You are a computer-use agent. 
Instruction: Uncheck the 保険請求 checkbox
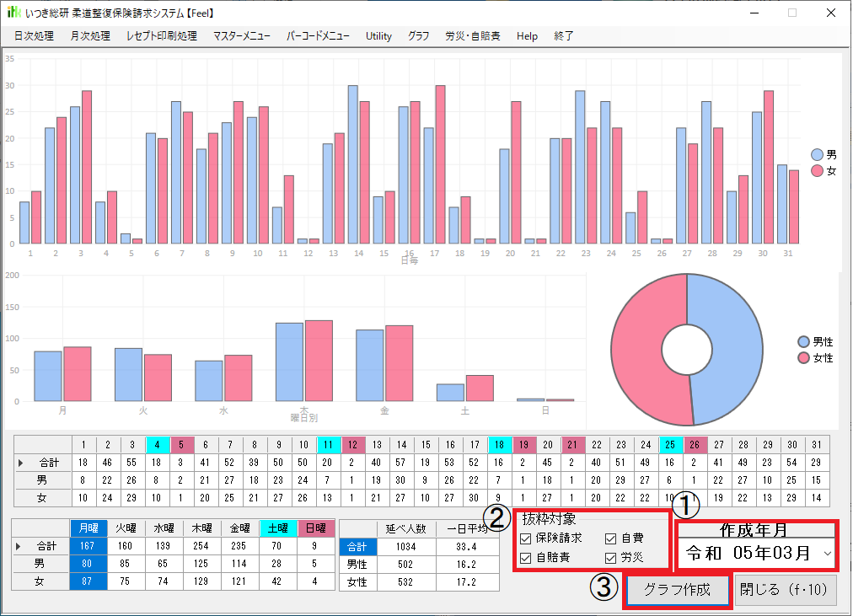(526, 538)
